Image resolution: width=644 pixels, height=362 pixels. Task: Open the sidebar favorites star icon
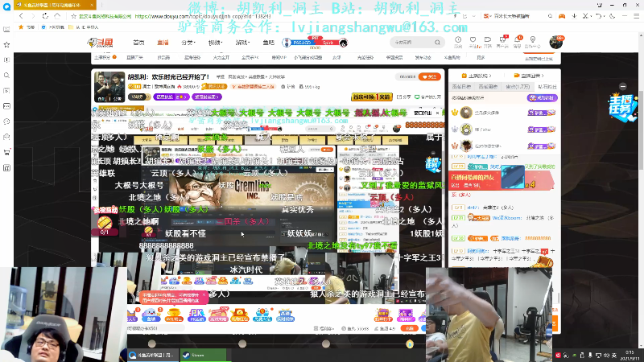[6, 44]
